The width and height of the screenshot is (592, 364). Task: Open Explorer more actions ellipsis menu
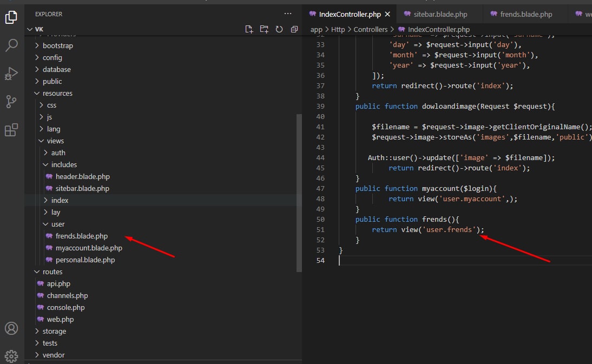click(x=287, y=14)
